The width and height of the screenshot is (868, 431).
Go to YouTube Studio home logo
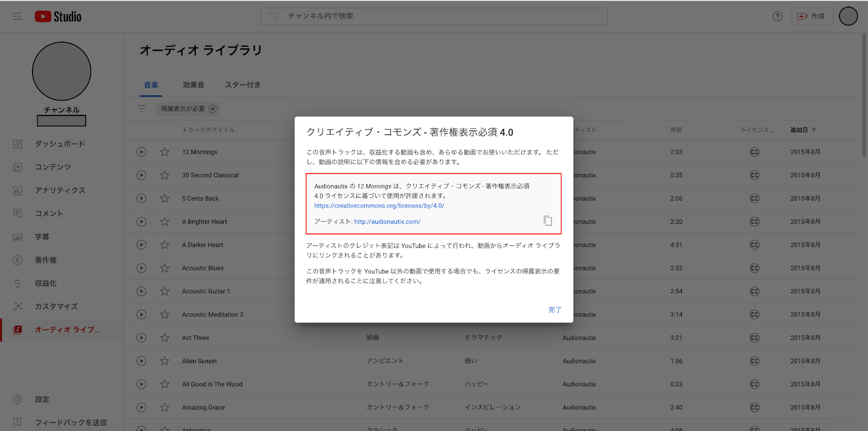(x=58, y=17)
